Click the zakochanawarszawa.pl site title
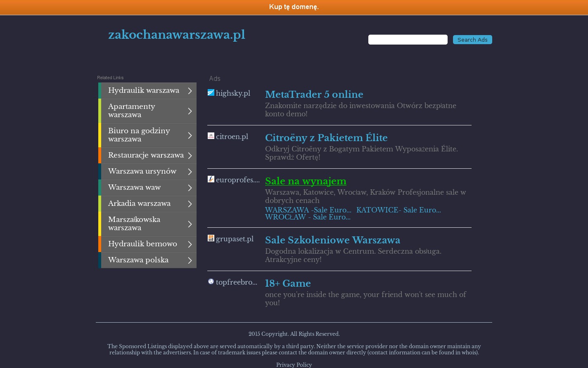This screenshot has width=588, height=368. (176, 35)
